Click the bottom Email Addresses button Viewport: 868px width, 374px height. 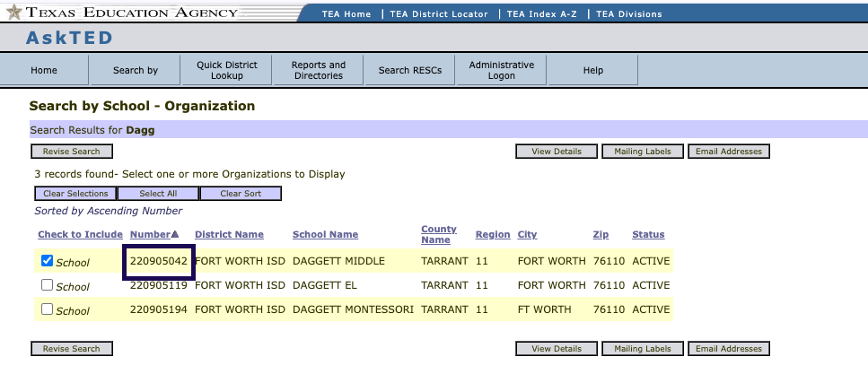click(x=729, y=349)
